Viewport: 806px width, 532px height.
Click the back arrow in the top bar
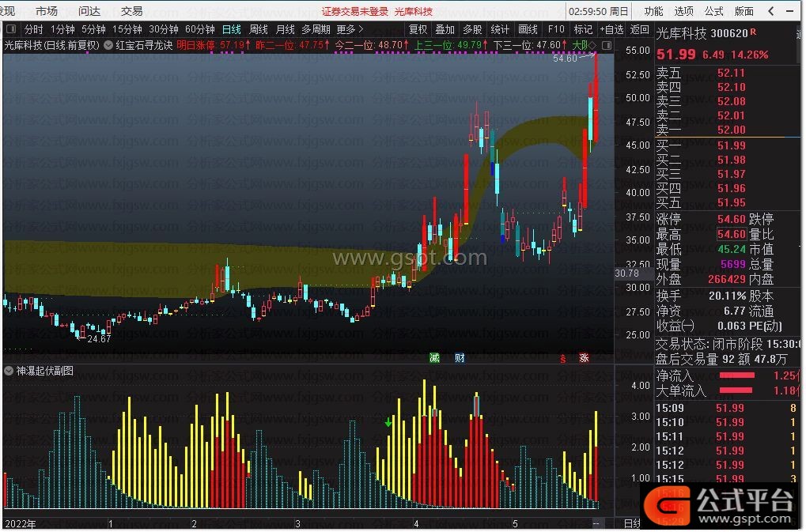tap(771, 11)
